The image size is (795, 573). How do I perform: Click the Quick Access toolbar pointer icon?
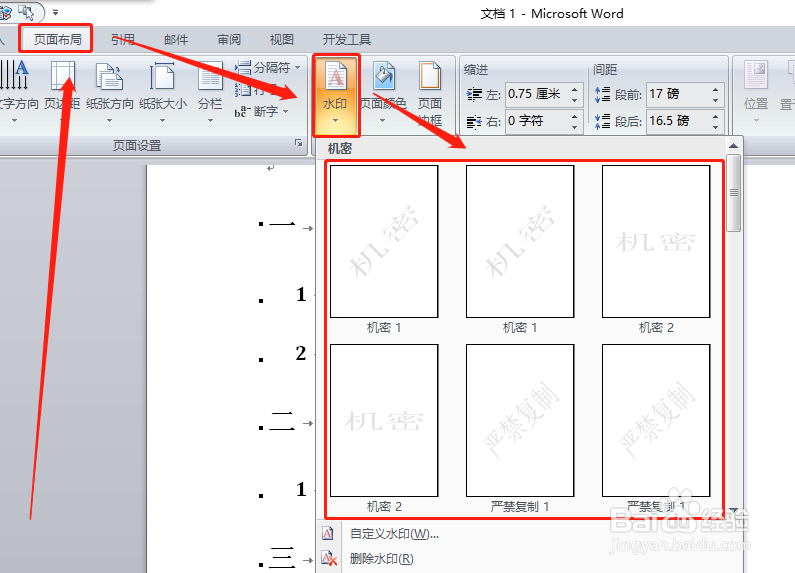coord(26,12)
